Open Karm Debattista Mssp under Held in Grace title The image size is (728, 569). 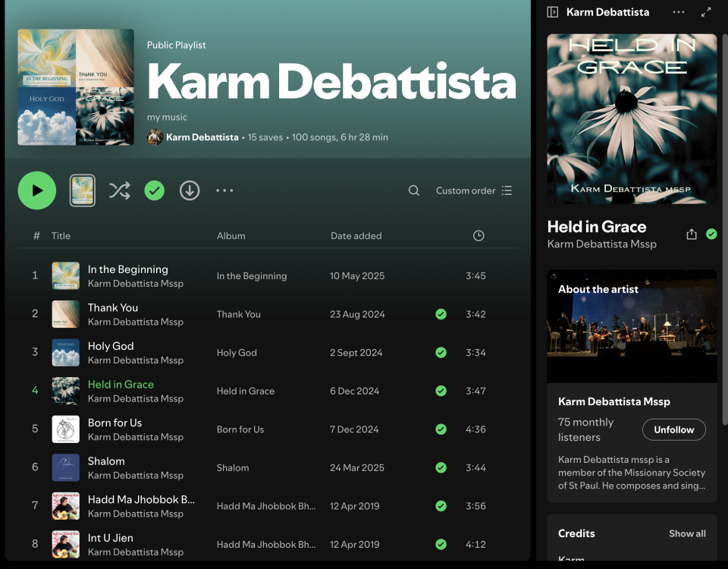[x=601, y=244]
